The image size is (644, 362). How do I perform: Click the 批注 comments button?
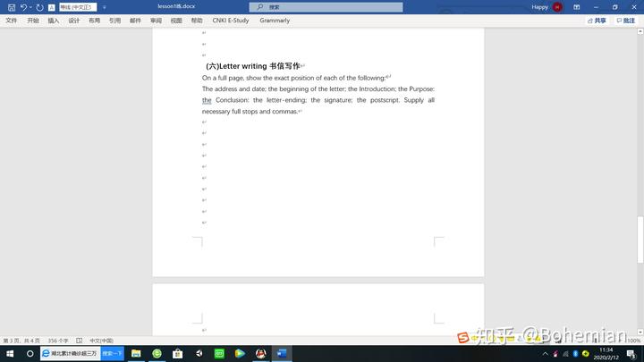pyautogui.click(x=626, y=21)
